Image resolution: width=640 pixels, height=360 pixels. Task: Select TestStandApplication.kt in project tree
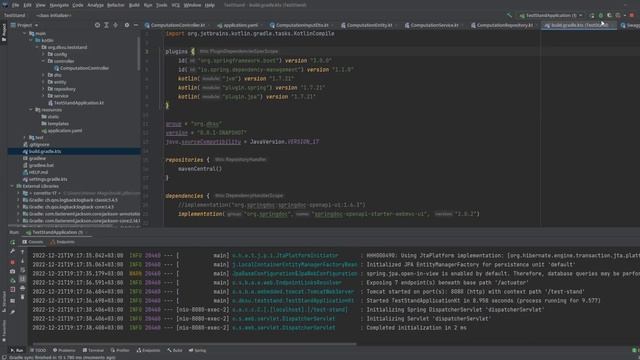[x=76, y=103]
